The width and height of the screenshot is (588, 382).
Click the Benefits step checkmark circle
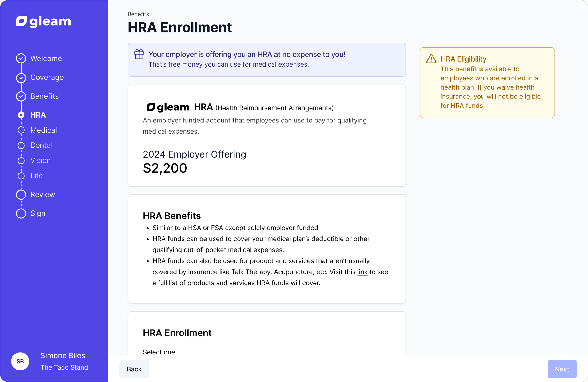(x=21, y=96)
